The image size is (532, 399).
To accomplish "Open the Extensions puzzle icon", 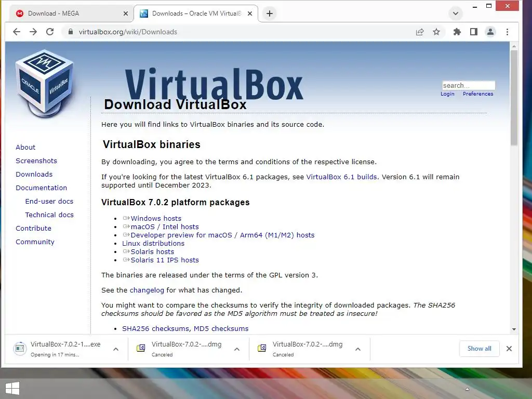I will [457, 32].
